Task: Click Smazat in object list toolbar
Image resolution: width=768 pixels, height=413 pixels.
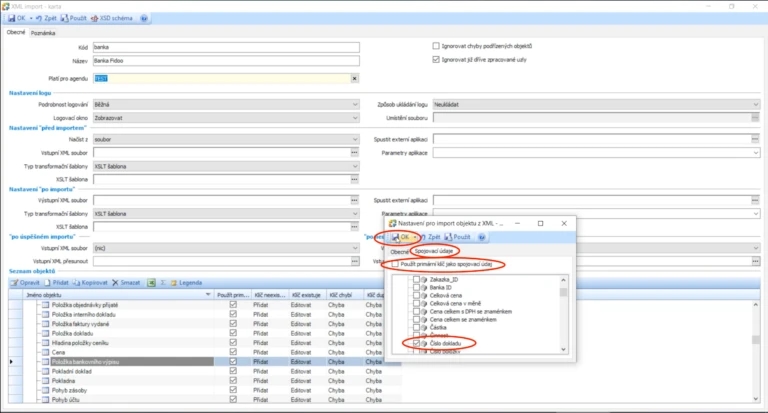Action: click(126, 283)
